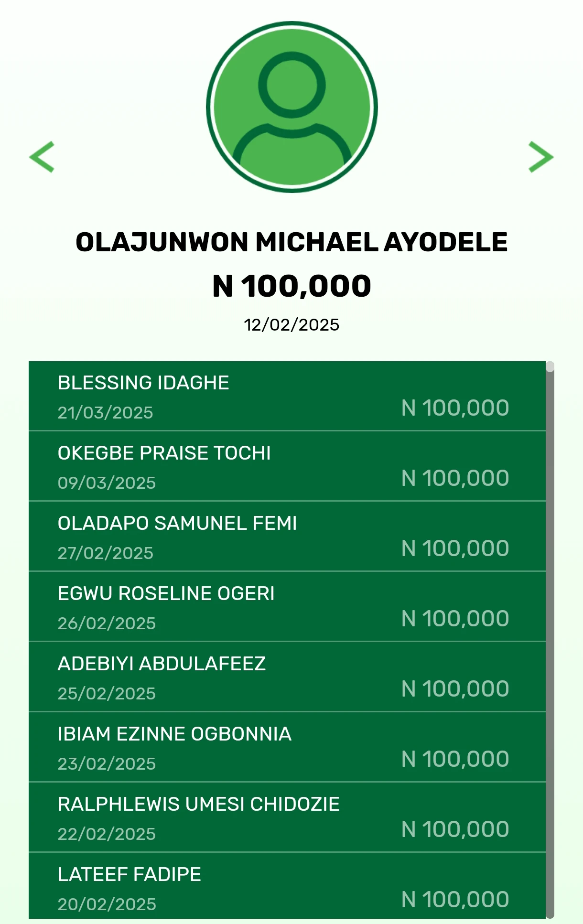This screenshot has width=583, height=924.
Task: Click the winners list vertical scrollbar
Action: tap(550, 640)
